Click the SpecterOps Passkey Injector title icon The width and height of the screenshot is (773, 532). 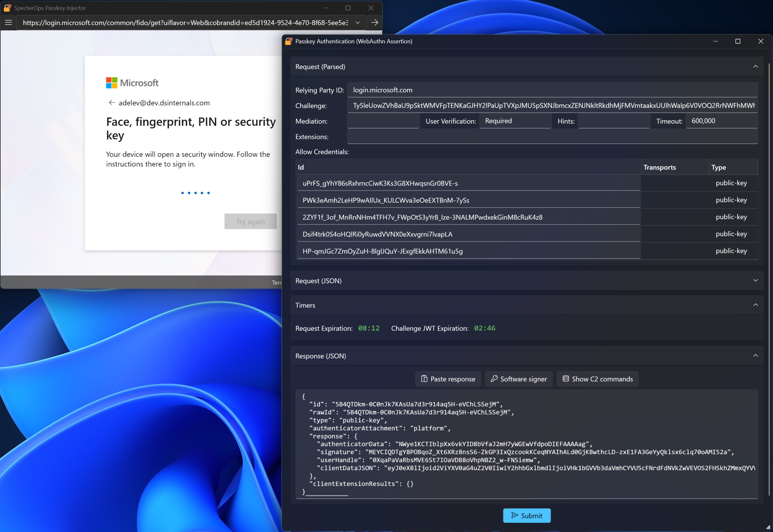[x=7, y=8]
